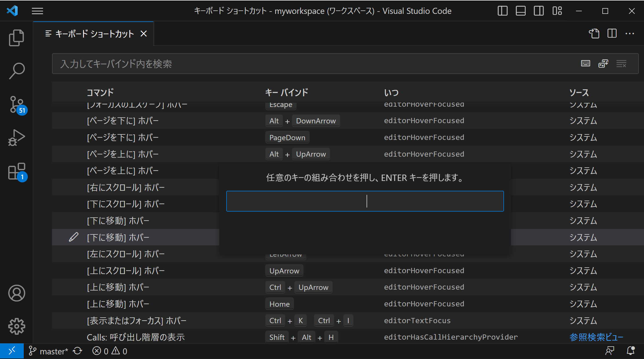Viewport: 644px width, 359px height.
Task: Open the Extensions view with 1 badge
Action: (x=16, y=172)
